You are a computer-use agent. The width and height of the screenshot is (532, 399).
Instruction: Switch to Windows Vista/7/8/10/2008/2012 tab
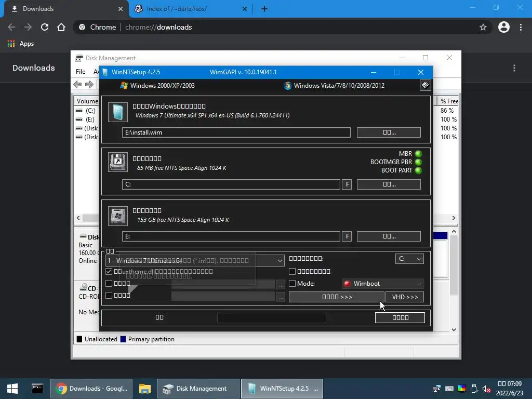pos(334,86)
